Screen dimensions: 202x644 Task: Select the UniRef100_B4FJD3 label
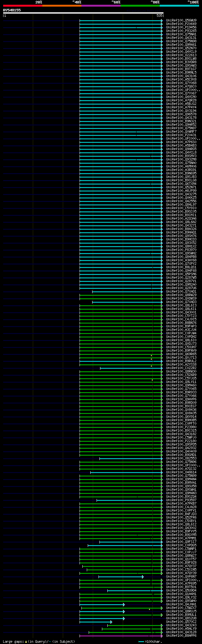tap(181, 514)
